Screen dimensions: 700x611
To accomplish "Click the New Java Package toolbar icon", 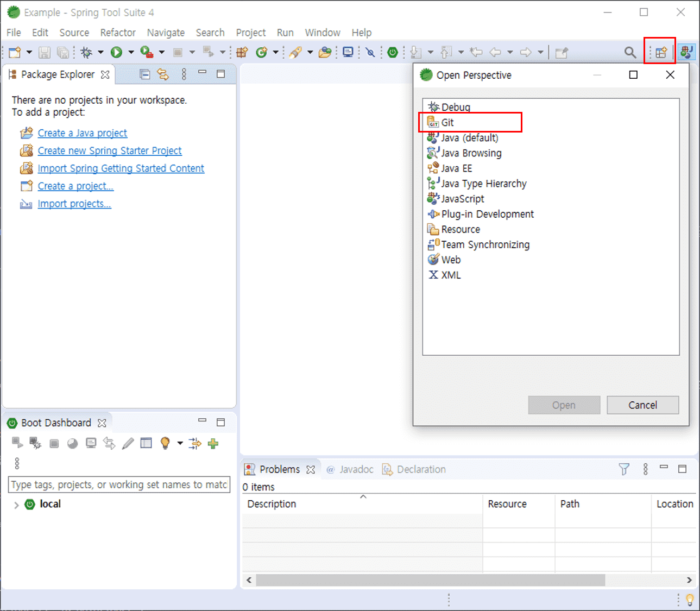I will pyautogui.click(x=242, y=52).
